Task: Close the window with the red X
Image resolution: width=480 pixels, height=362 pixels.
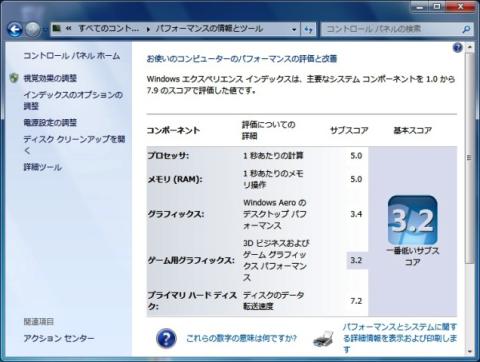Action: point(460,7)
